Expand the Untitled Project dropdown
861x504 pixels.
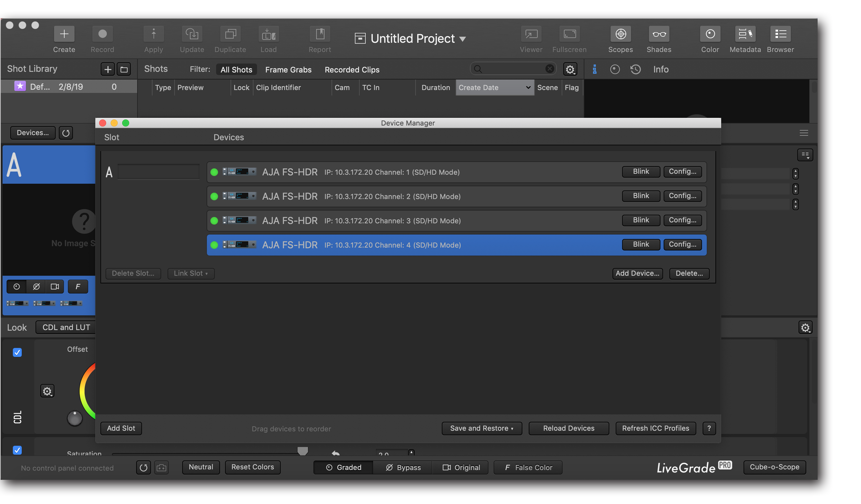click(x=462, y=39)
